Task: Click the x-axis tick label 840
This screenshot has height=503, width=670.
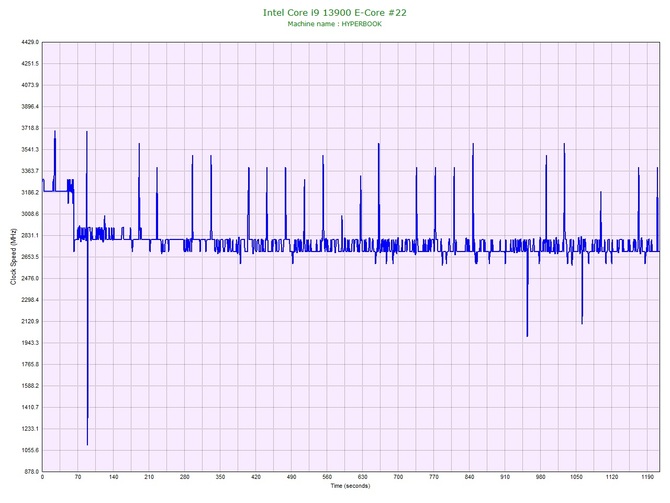Action: click(470, 477)
